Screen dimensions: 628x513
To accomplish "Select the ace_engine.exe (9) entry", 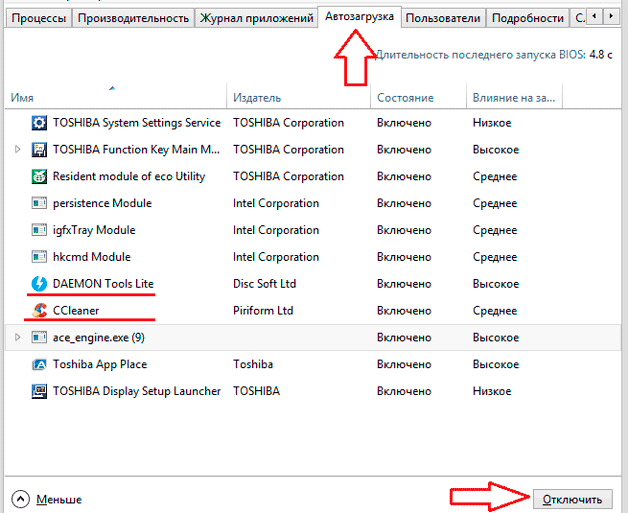I will (x=99, y=337).
